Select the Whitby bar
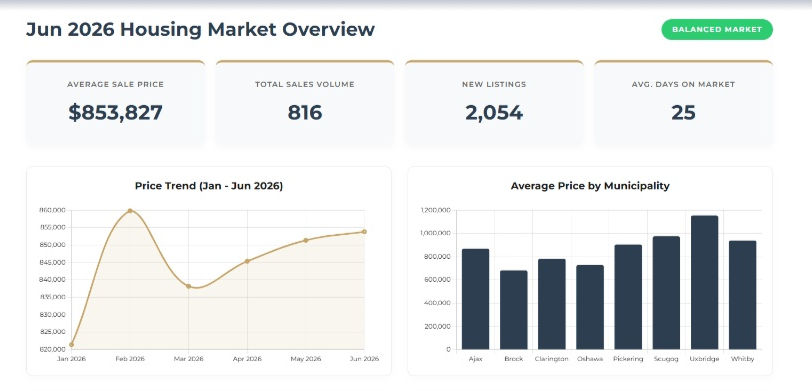812x391 pixels. pyautogui.click(x=743, y=295)
